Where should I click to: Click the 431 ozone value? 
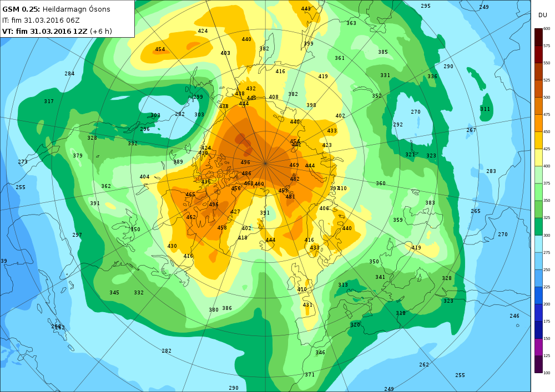point(307,304)
